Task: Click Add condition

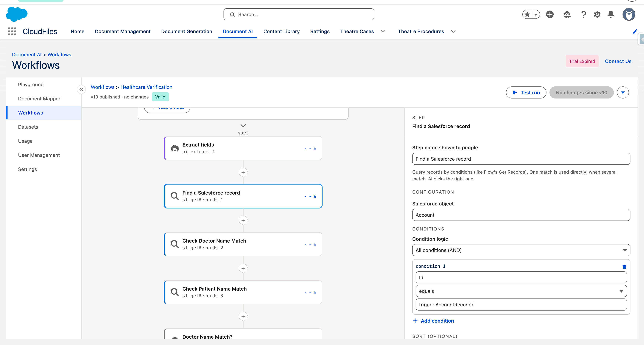Action: (433, 321)
